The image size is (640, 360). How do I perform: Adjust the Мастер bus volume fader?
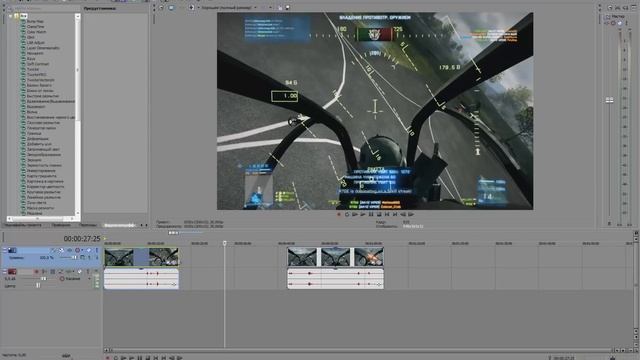pyautogui.click(x=609, y=100)
